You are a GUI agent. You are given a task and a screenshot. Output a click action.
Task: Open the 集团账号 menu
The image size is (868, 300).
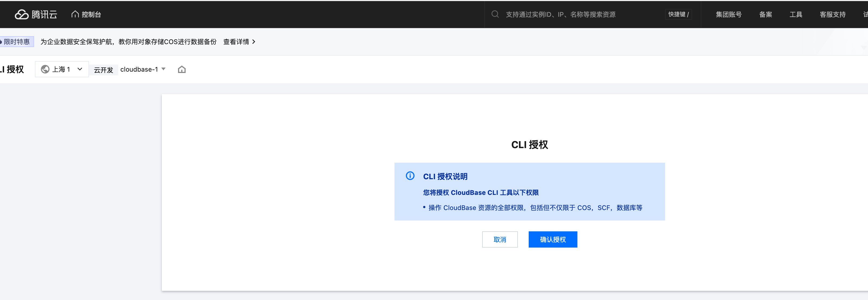728,15
